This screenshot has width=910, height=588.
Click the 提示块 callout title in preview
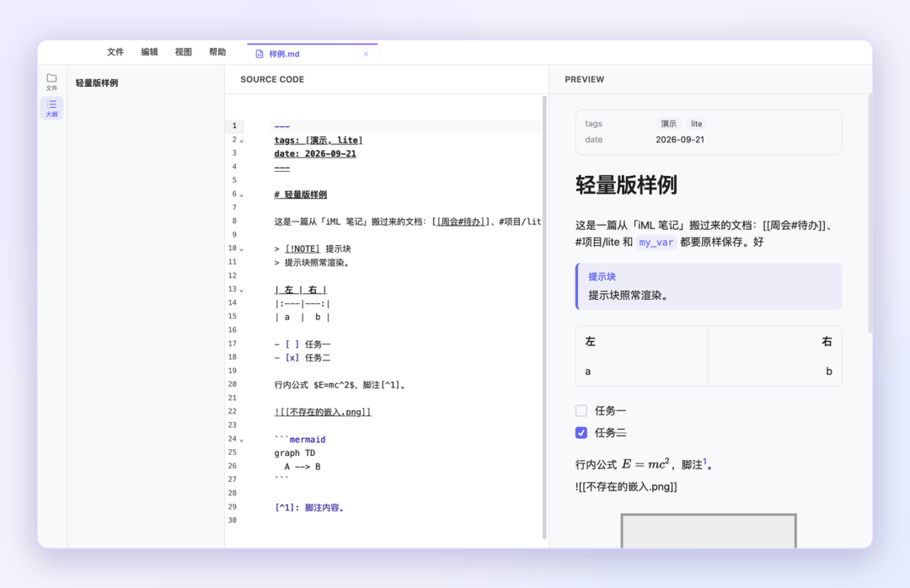click(602, 277)
